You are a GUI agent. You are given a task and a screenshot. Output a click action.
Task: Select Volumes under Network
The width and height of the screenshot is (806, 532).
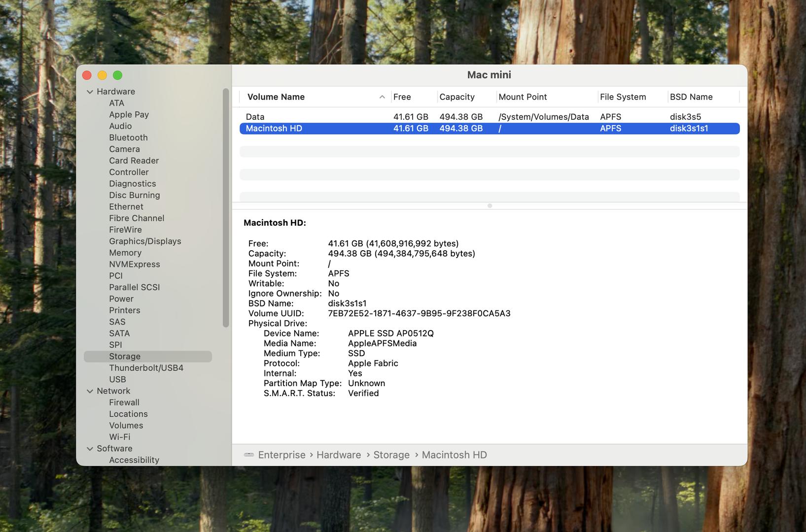[x=126, y=426]
